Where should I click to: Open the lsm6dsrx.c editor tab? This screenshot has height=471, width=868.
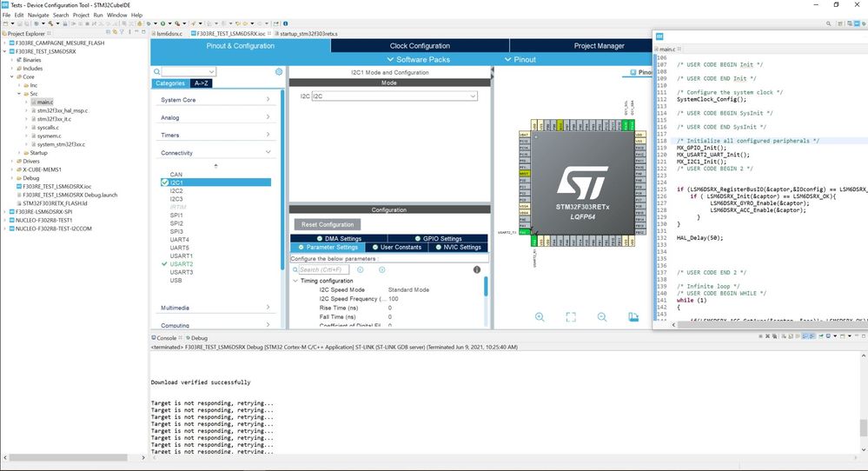click(169, 33)
